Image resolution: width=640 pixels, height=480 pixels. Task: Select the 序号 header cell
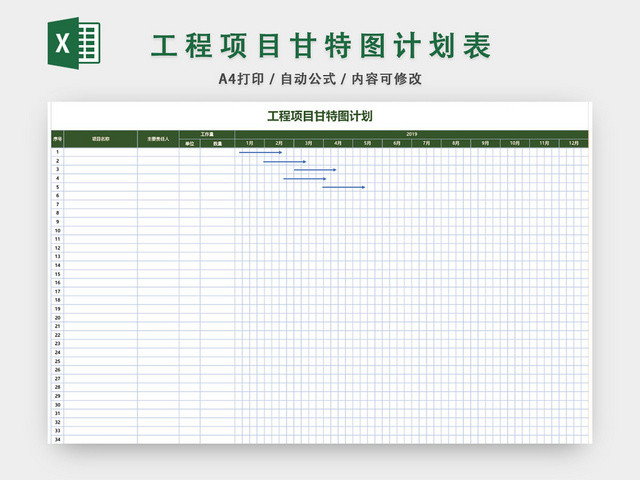[x=58, y=139]
